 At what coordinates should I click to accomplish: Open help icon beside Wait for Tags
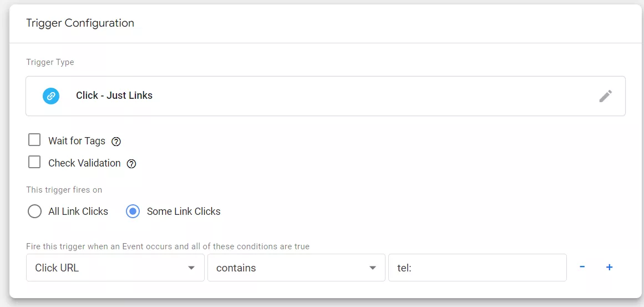coord(116,142)
